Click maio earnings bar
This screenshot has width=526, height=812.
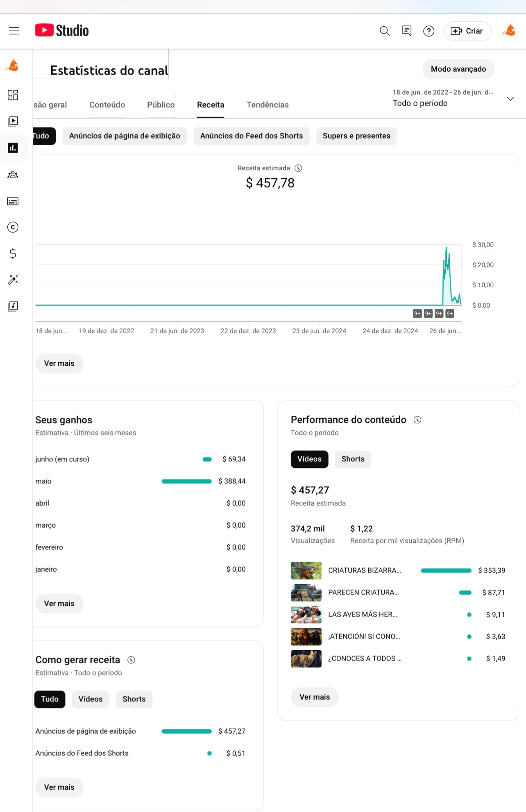click(186, 481)
